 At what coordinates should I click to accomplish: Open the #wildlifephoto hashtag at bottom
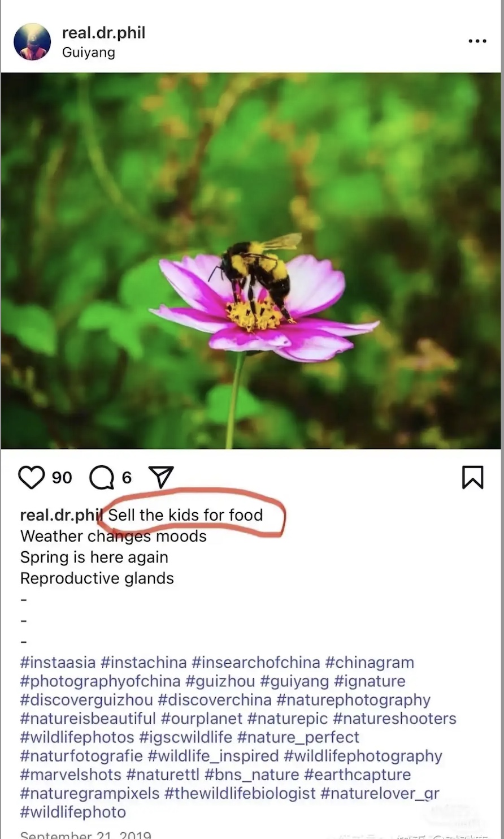[73, 812]
